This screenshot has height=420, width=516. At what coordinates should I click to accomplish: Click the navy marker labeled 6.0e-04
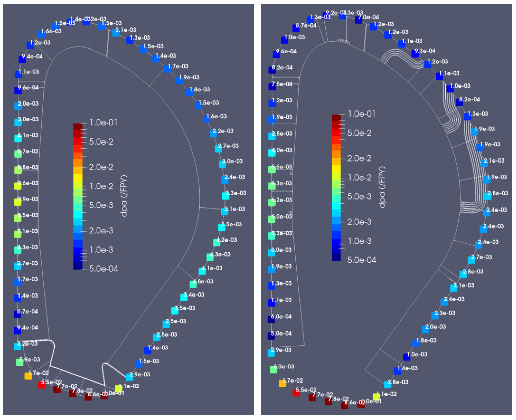pyautogui.click(x=271, y=319)
